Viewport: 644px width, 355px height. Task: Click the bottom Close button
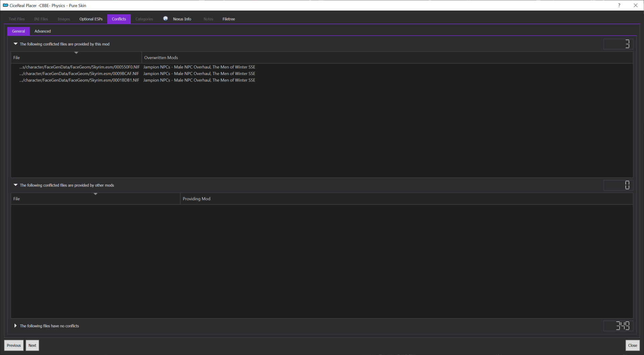click(x=633, y=345)
